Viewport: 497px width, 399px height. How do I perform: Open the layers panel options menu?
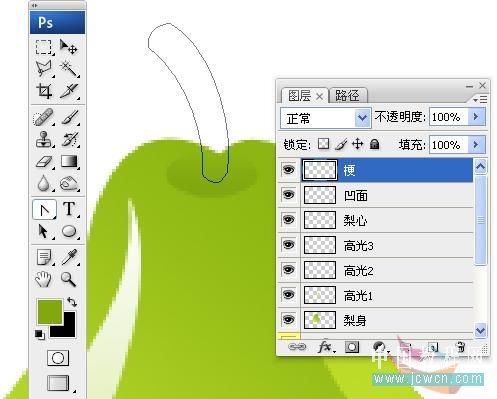(480, 99)
